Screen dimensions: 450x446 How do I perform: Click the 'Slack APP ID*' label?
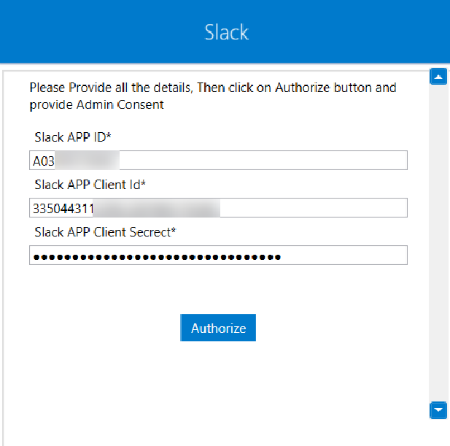click(x=73, y=137)
